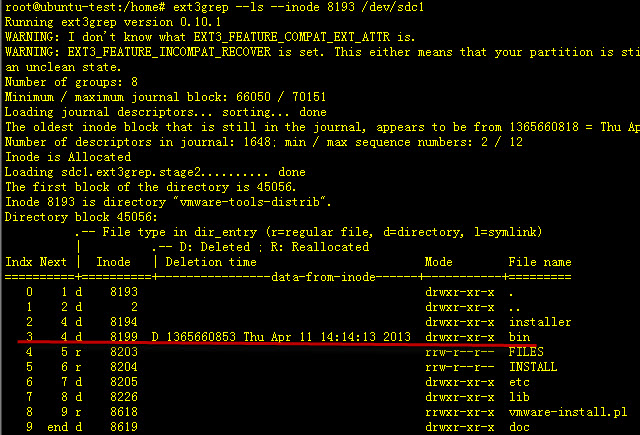Viewport: 640px width, 435px height.
Task: Click the 'vmware-install.pl' file name
Action: click(568, 412)
